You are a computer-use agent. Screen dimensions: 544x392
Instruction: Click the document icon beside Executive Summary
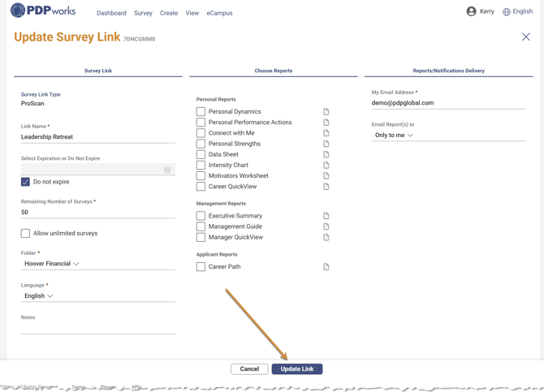coord(326,216)
